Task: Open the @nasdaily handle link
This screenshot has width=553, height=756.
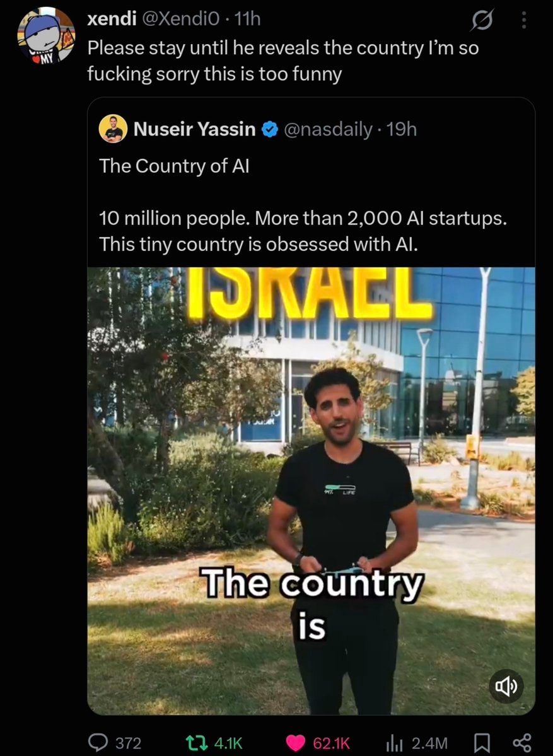Action: [329, 129]
